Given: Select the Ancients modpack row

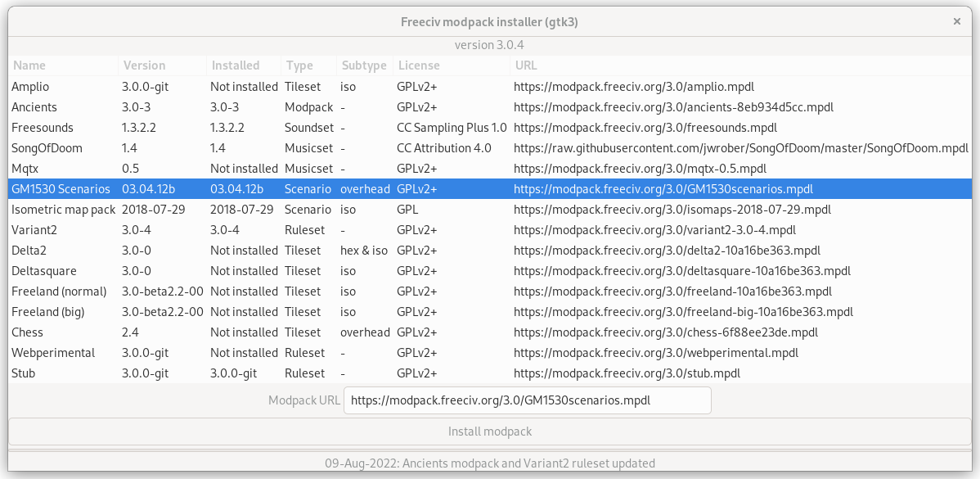Looking at the screenshot, I should [x=34, y=107].
